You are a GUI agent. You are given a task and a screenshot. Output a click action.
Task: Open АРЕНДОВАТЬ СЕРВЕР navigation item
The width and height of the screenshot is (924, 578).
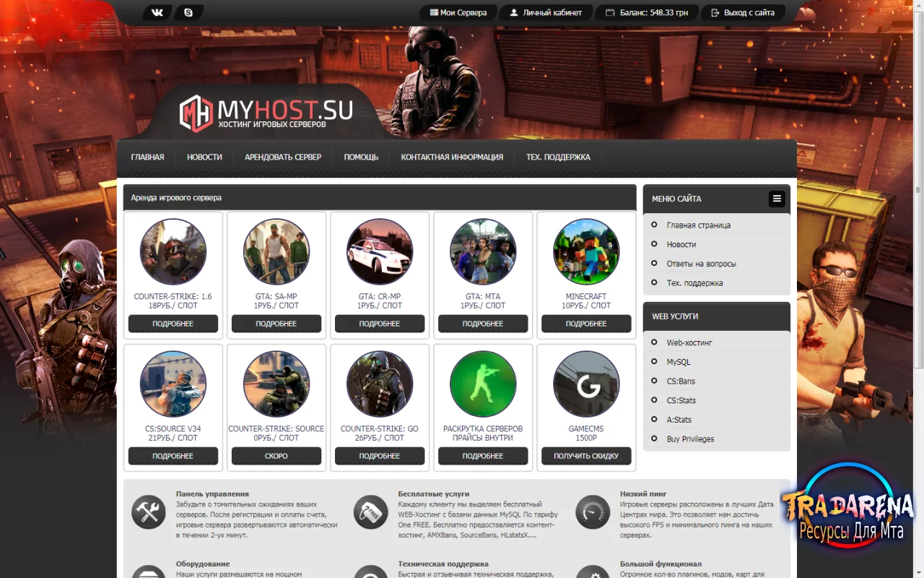283,157
